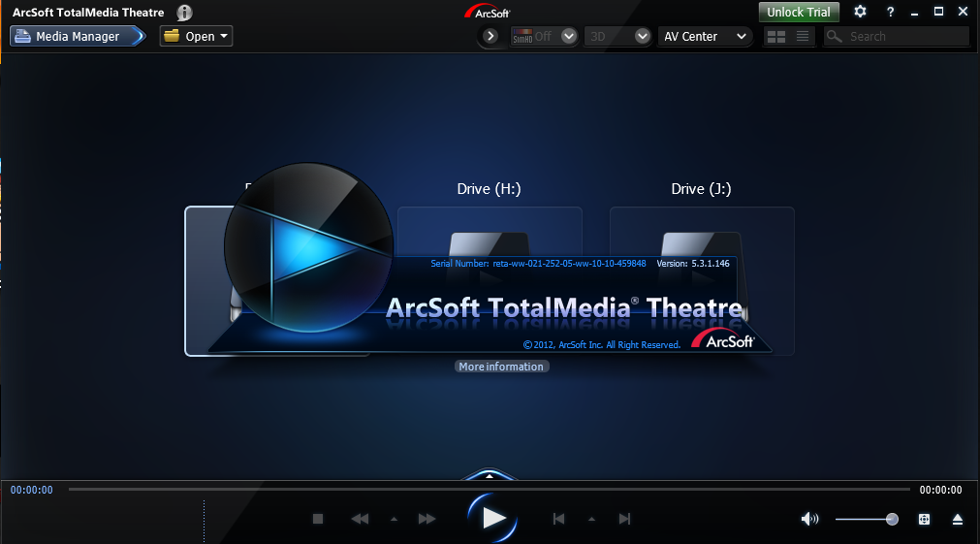Image resolution: width=980 pixels, height=544 pixels.
Task: Click the rewind button
Action: [360, 519]
